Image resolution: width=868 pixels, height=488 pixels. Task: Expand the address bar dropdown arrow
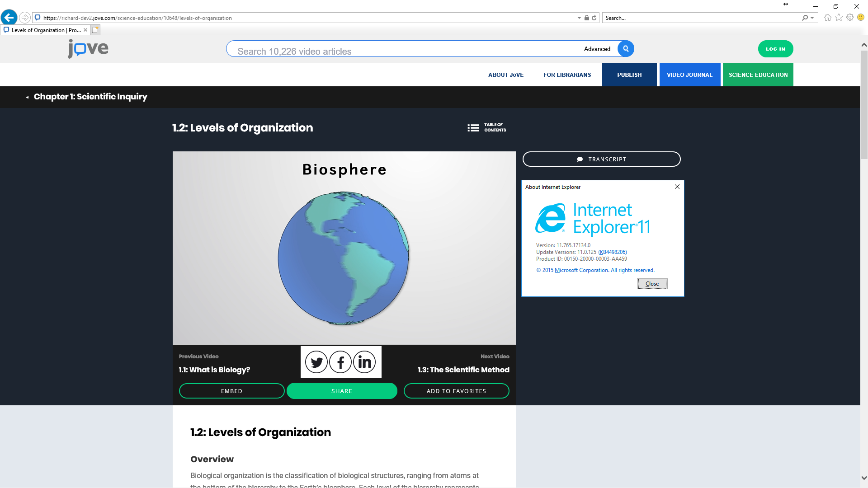tap(579, 18)
